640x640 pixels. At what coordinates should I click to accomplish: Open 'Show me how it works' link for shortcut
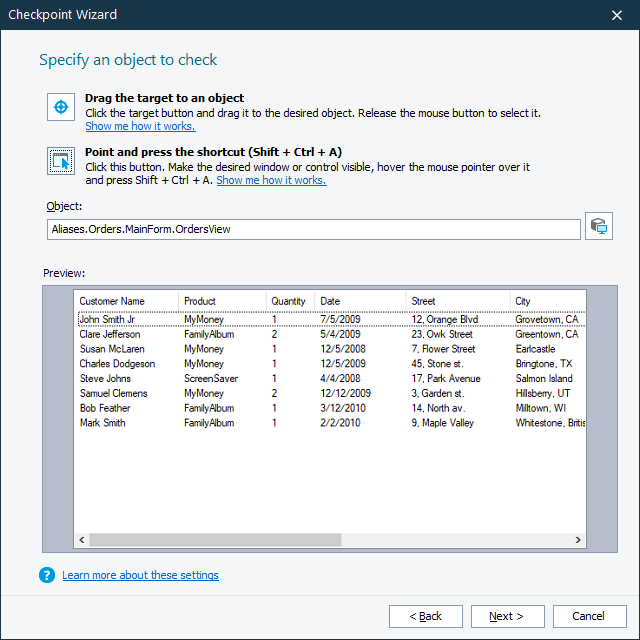[x=271, y=181]
